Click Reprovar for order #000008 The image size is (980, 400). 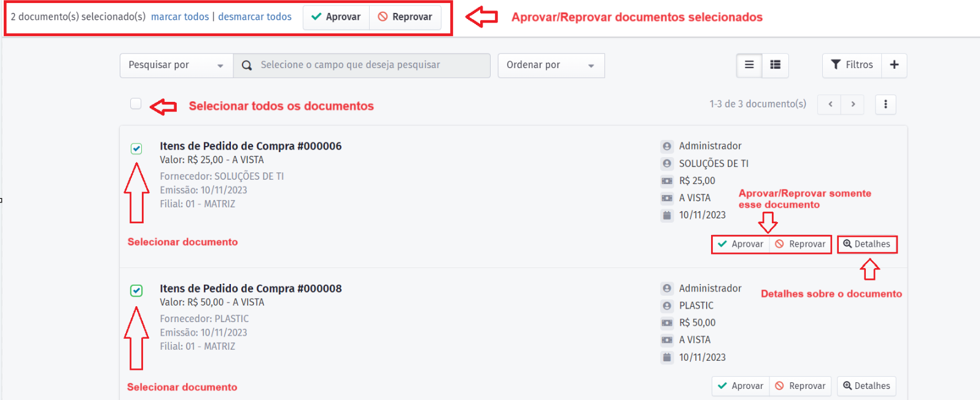pos(800,386)
